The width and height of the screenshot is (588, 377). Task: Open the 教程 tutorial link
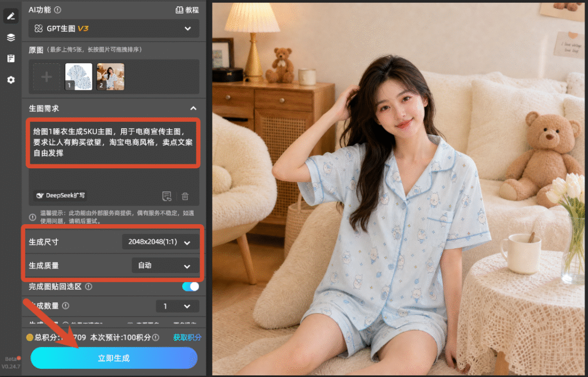[187, 10]
